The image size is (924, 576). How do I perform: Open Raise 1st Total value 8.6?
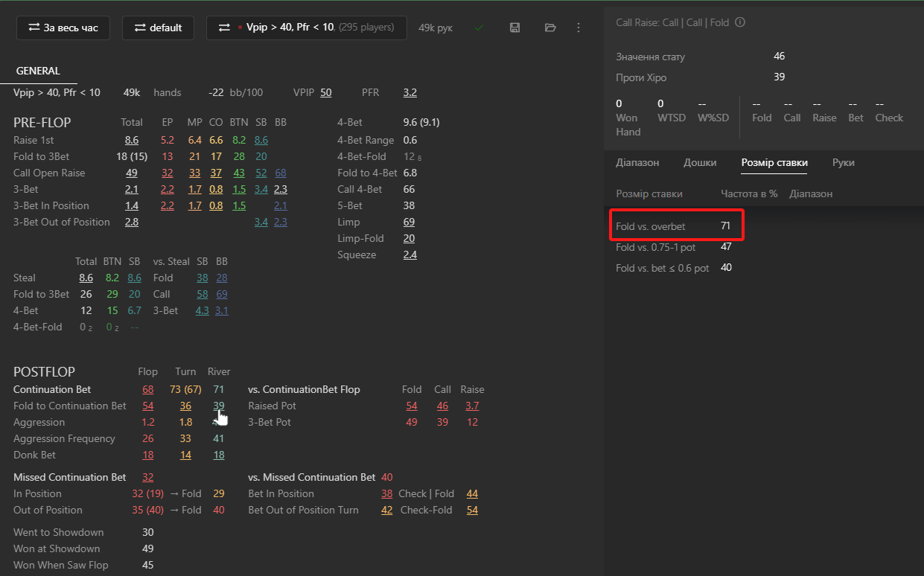132,140
